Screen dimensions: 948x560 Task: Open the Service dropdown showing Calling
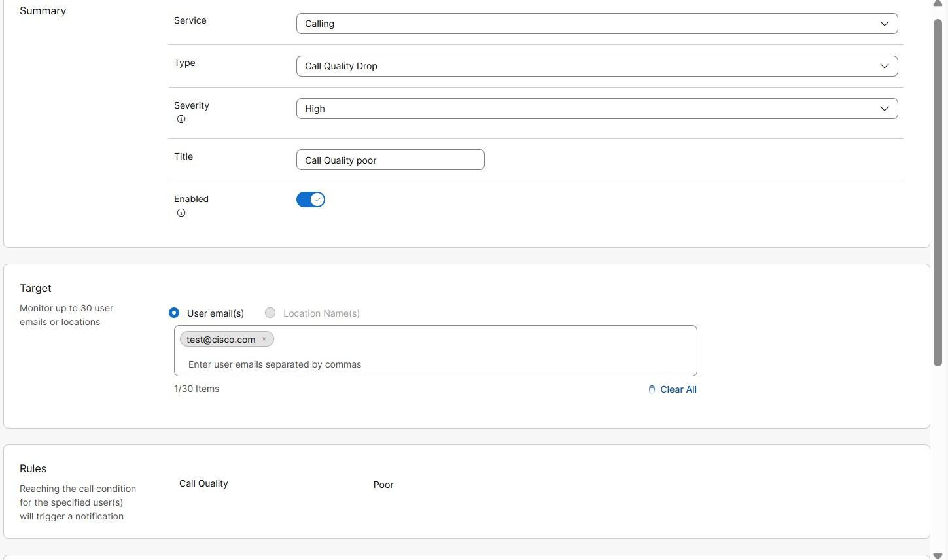coord(596,24)
